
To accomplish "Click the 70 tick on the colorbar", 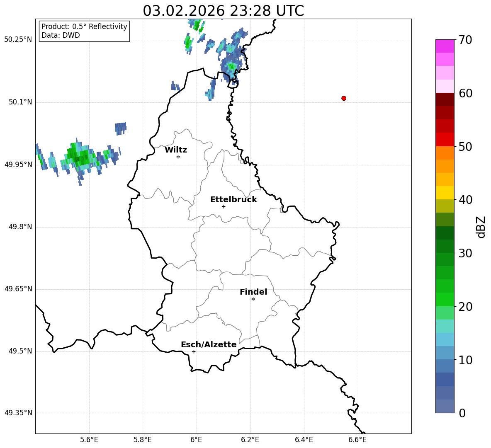I will [465, 40].
